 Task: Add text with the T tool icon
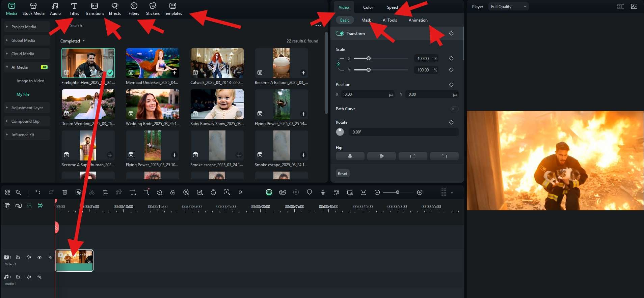point(132,192)
